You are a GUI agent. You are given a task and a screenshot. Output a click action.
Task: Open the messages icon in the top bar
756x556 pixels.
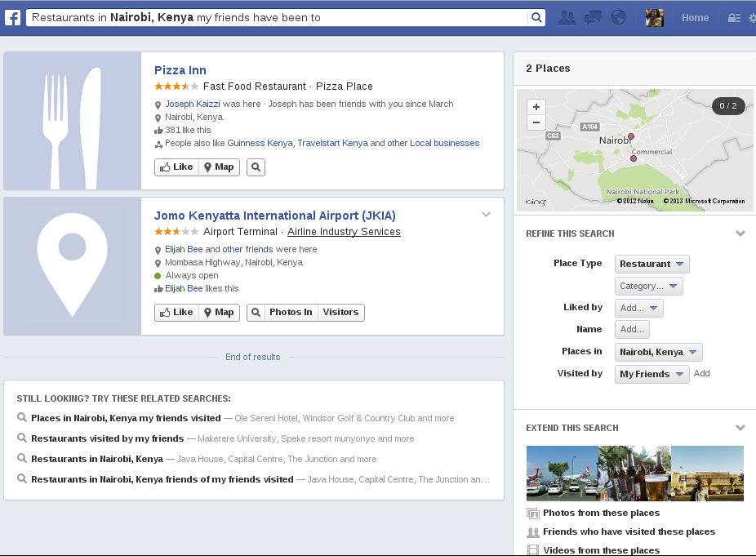(593, 18)
